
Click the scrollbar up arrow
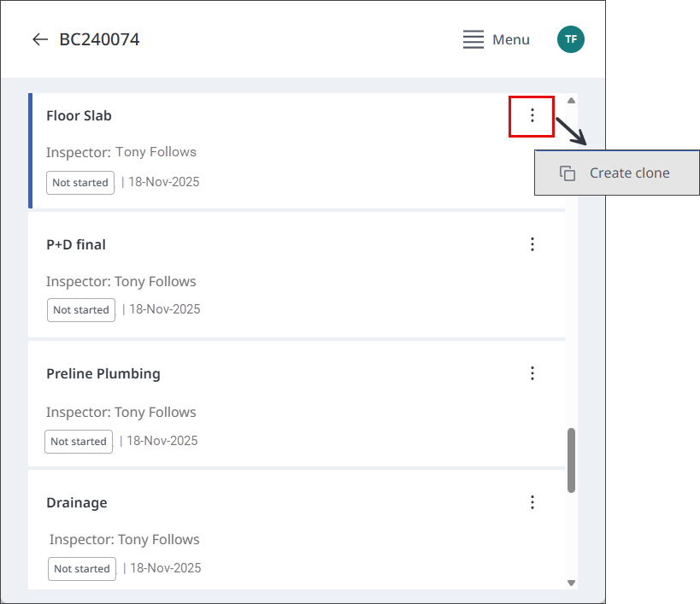[x=571, y=100]
